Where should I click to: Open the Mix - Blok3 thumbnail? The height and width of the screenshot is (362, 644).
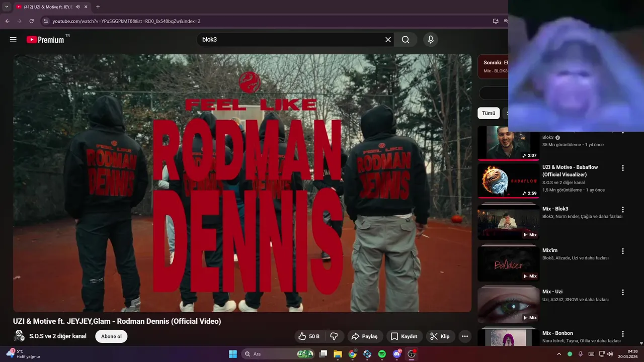[508, 222]
